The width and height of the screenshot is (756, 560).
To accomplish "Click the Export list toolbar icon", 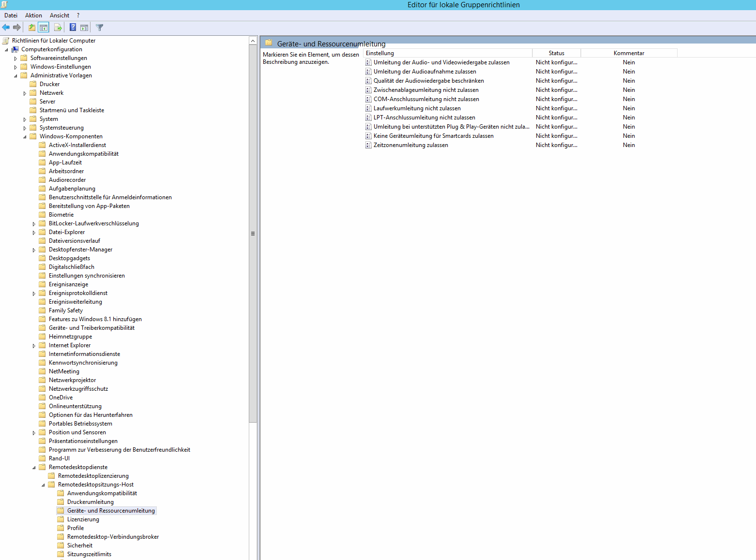I will 58,28.
